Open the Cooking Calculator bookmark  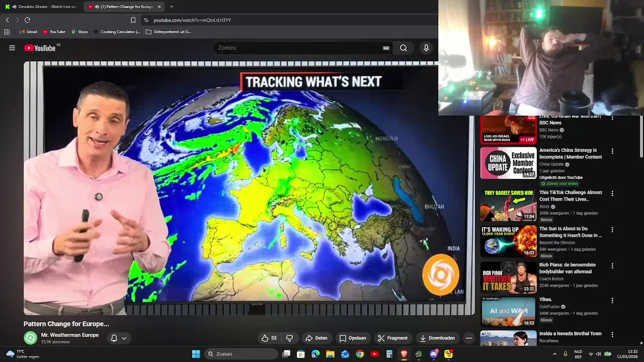[116, 32]
